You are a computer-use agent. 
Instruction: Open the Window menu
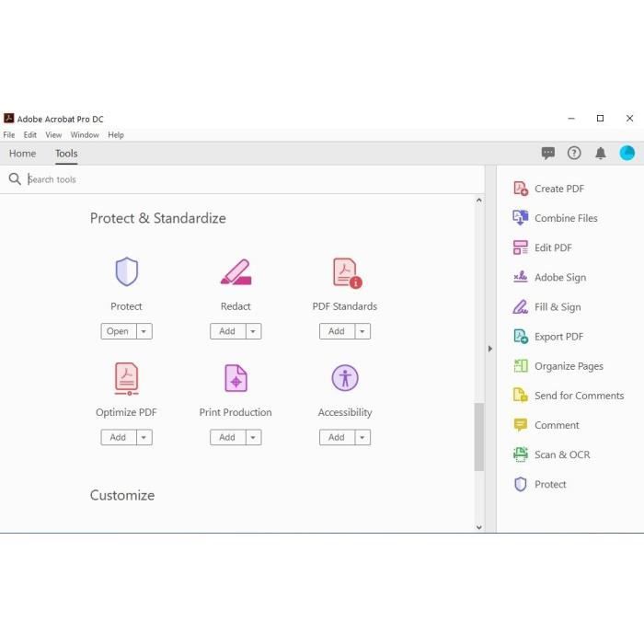pyautogui.click(x=85, y=134)
